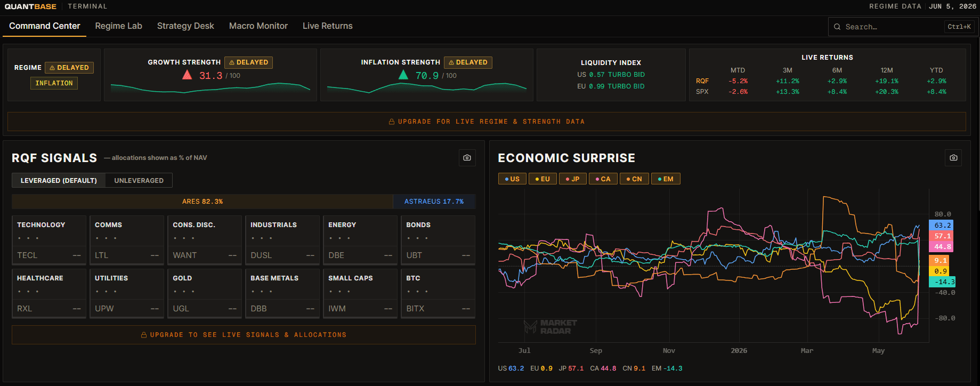Click Upgrade to See Live Signals & Allocations
Image resolution: width=980 pixels, height=386 pixels.
coord(244,335)
